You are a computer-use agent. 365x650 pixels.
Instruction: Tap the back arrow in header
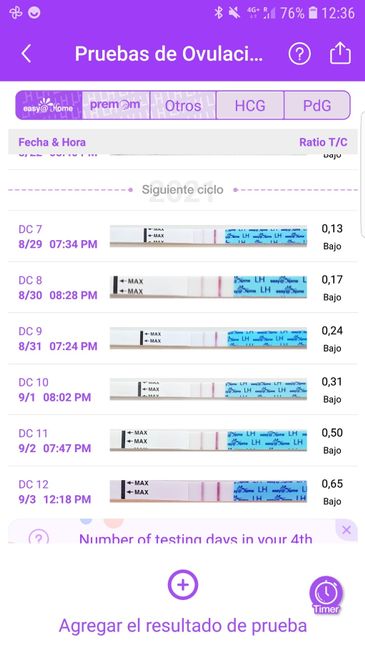pyautogui.click(x=26, y=54)
